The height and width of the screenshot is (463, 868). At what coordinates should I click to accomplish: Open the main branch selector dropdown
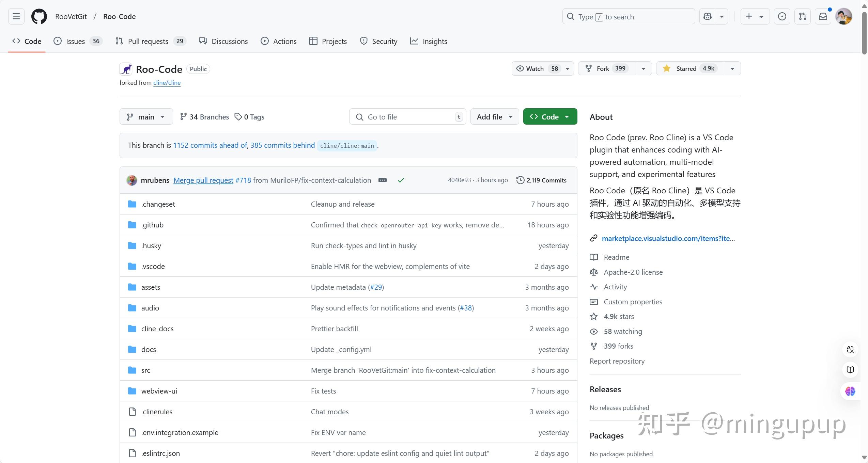click(x=146, y=117)
